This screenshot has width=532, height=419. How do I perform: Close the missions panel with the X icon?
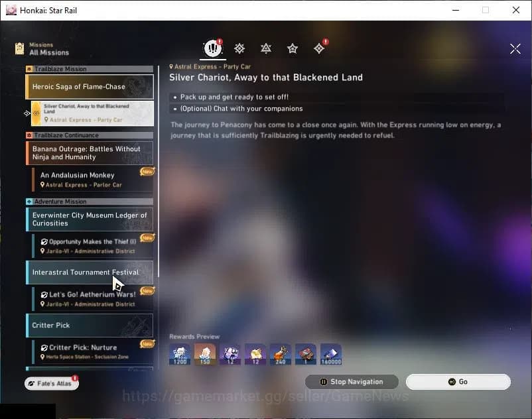515,49
